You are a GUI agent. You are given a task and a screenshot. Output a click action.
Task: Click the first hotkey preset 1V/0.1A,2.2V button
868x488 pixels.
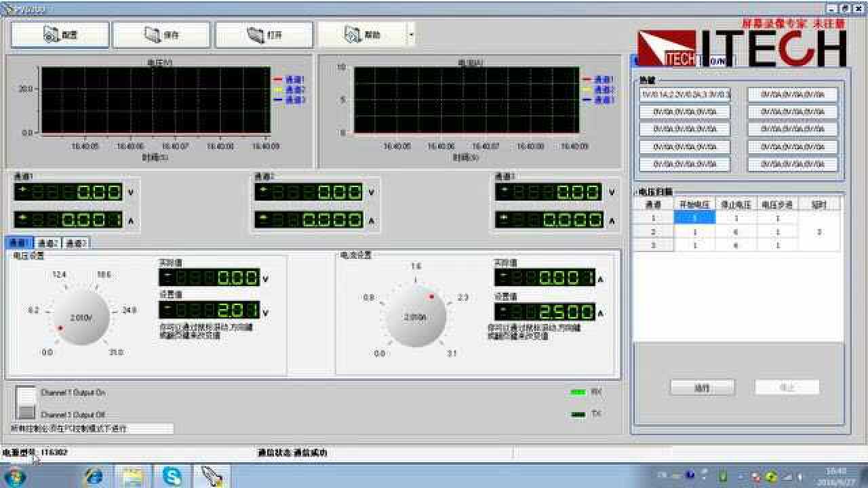pyautogui.click(x=684, y=95)
